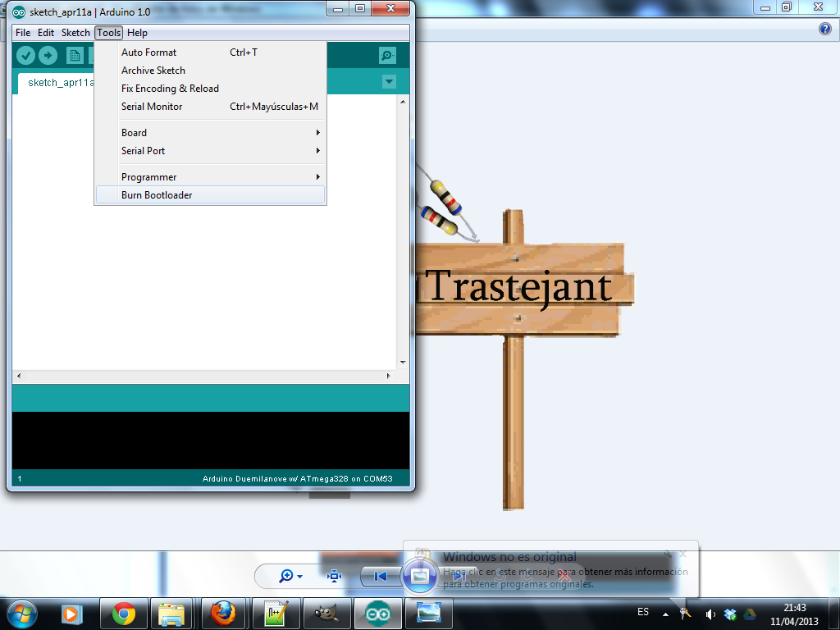The height and width of the screenshot is (630, 840).
Task: Select the sketch_apr11a tab
Action: tap(61, 83)
